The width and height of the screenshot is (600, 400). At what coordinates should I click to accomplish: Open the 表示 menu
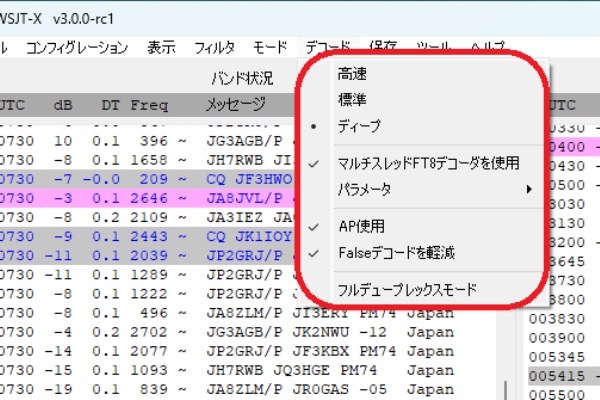point(161,46)
